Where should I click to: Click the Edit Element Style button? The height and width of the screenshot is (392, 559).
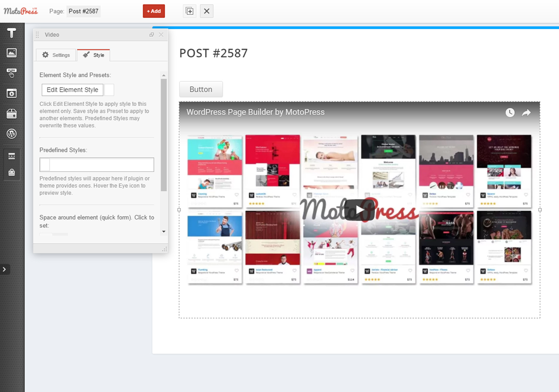coord(72,90)
